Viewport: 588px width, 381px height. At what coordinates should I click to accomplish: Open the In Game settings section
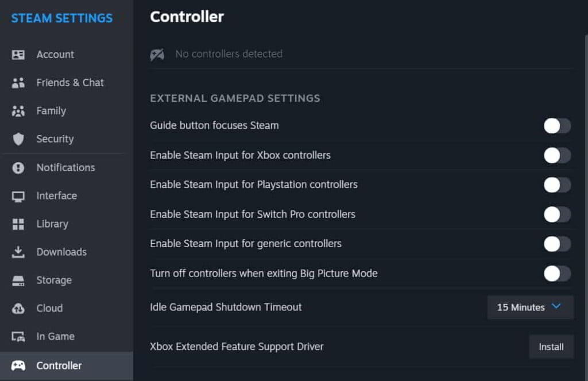pyautogui.click(x=55, y=336)
